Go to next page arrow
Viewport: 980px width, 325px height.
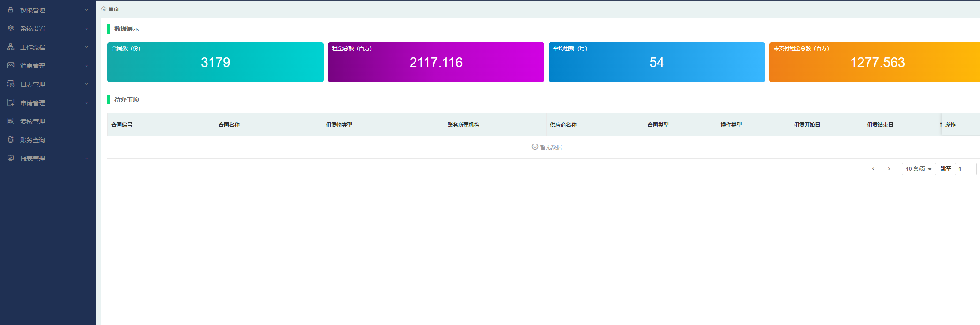889,169
